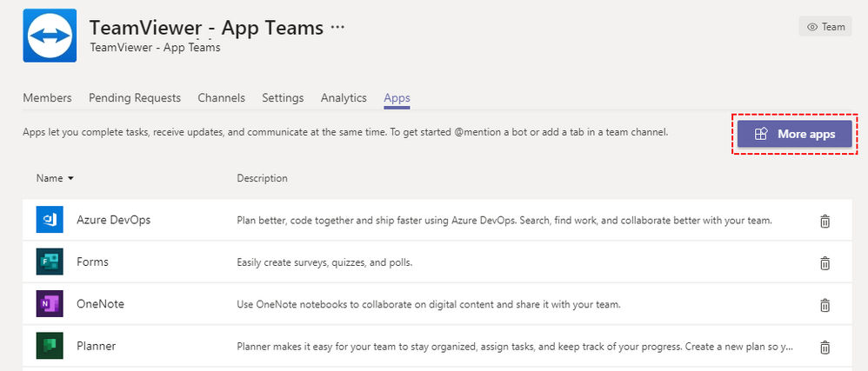The width and height of the screenshot is (868, 371).
Task: Open the Pending Requests tab
Action: [x=135, y=98]
